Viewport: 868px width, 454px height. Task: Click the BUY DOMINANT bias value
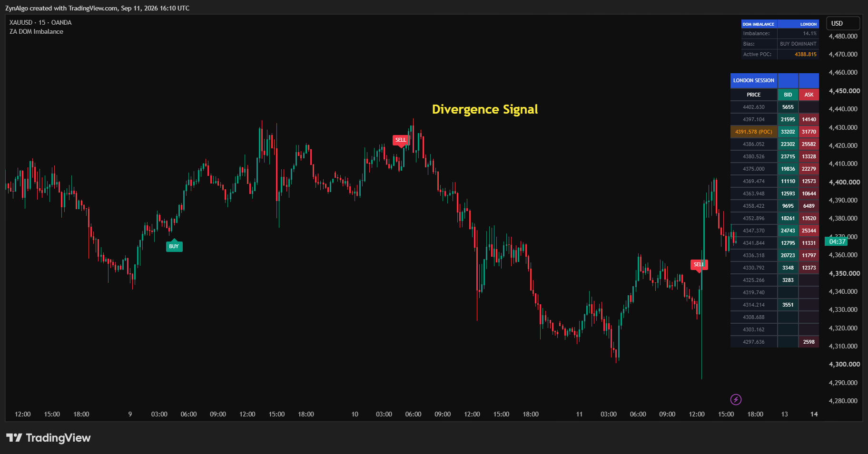pyautogui.click(x=798, y=44)
